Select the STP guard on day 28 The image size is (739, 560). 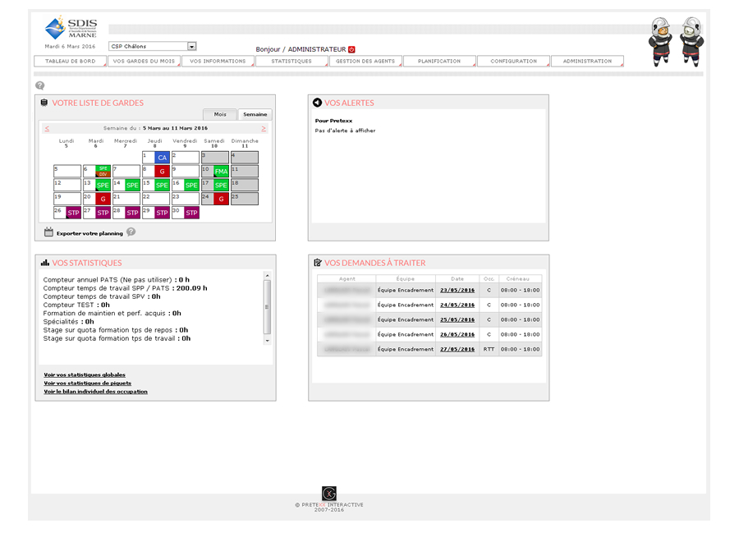coord(132,213)
